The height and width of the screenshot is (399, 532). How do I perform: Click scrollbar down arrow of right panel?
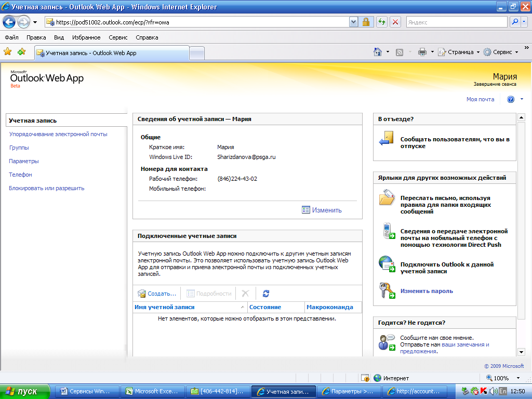522,352
